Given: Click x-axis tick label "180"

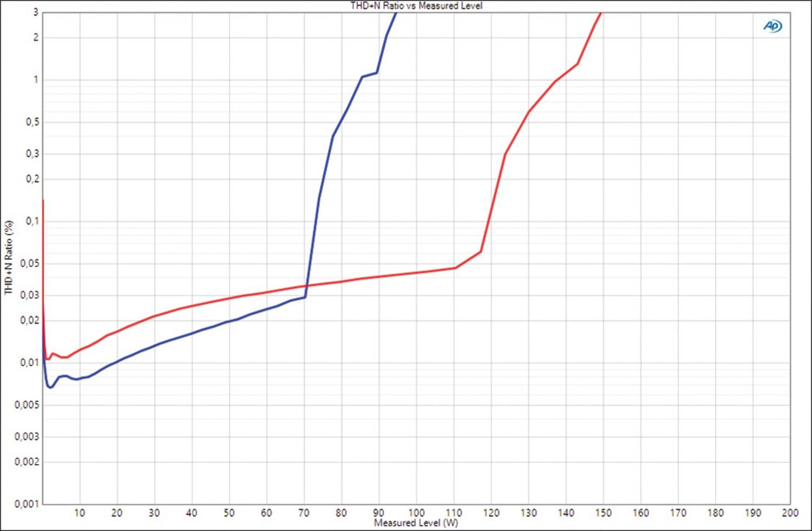Looking at the screenshot, I should click(715, 513).
